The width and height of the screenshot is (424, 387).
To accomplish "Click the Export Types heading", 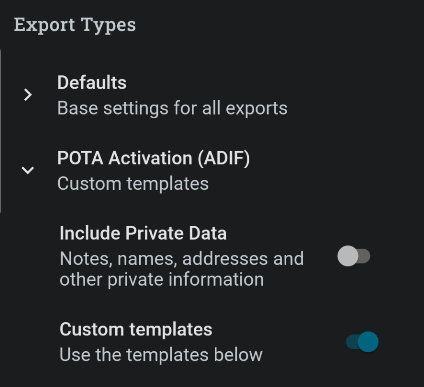I will coord(75,25).
